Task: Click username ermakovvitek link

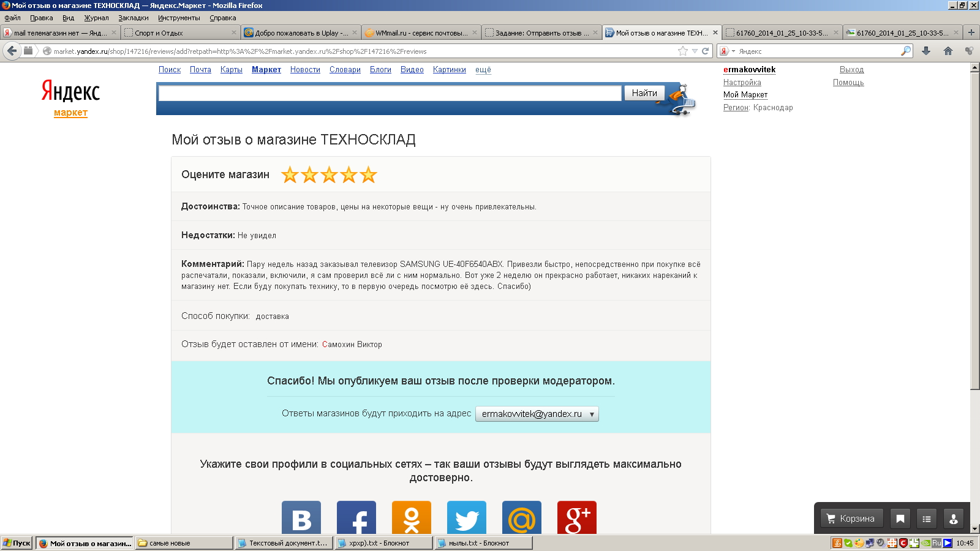Action: [x=749, y=70]
